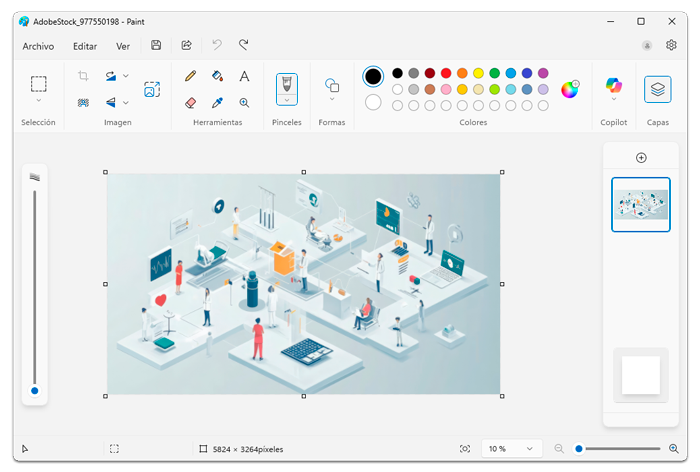Zoom out with the minus magnifier
The width and height of the screenshot is (700, 472).
pyautogui.click(x=558, y=448)
